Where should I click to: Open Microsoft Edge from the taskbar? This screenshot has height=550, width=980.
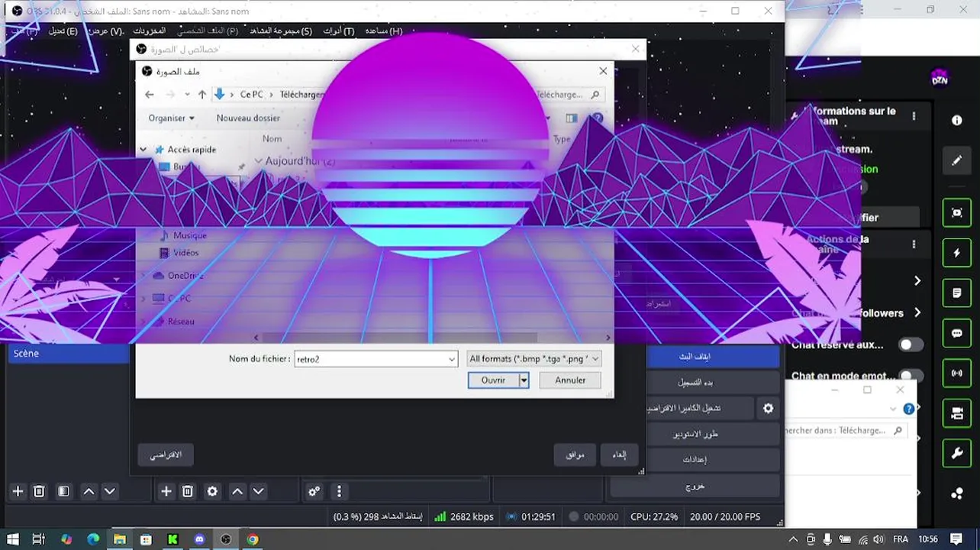pyautogui.click(x=93, y=539)
